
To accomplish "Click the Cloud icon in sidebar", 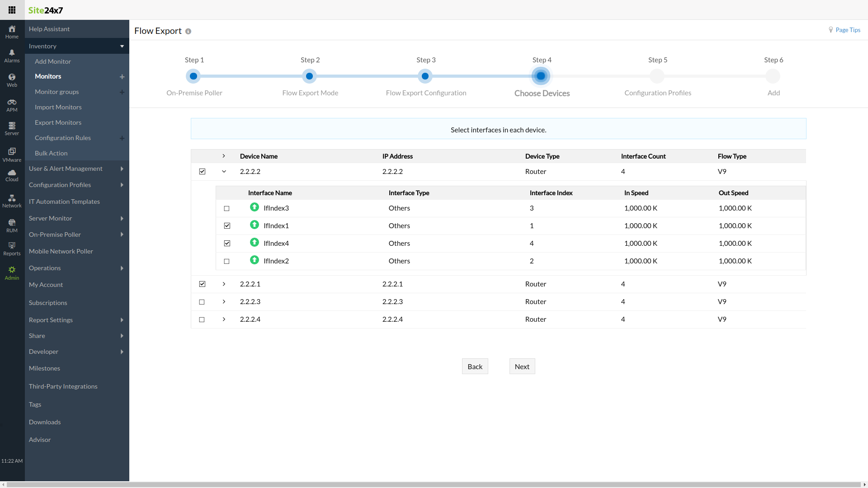I will pyautogui.click(x=12, y=175).
